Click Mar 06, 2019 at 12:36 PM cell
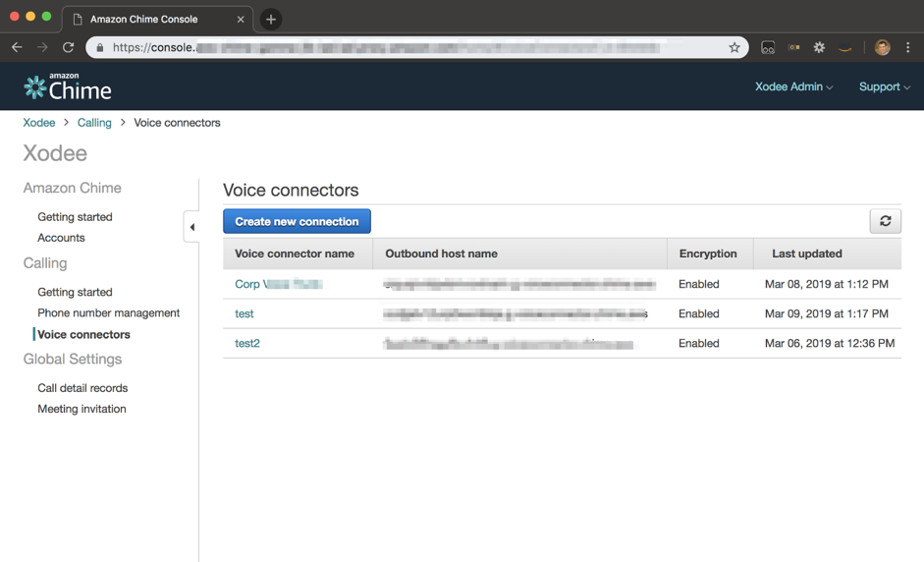The image size is (924, 562). pyautogui.click(x=830, y=343)
